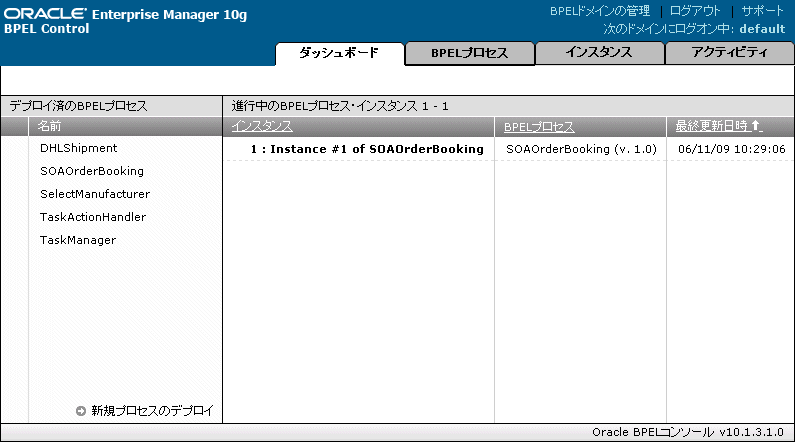Click the BPEL Control title text

pyautogui.click(x=47, y=29)
